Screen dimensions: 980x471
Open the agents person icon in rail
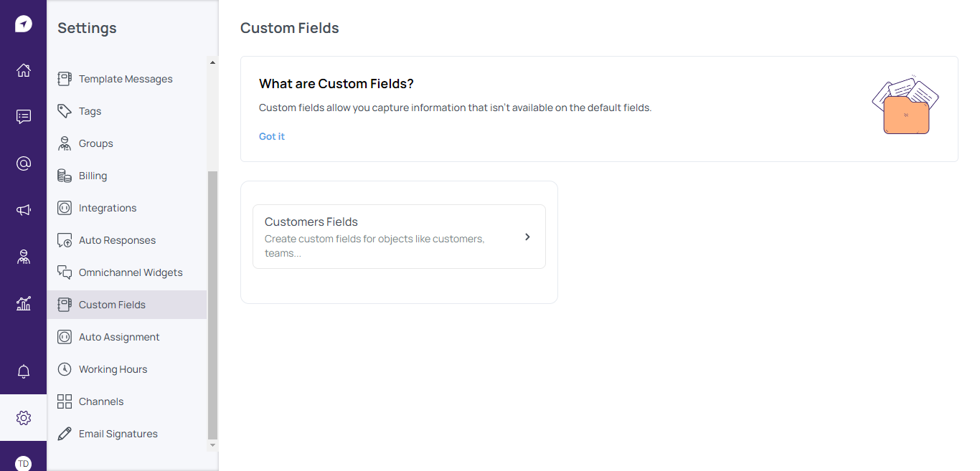point(24,257)
